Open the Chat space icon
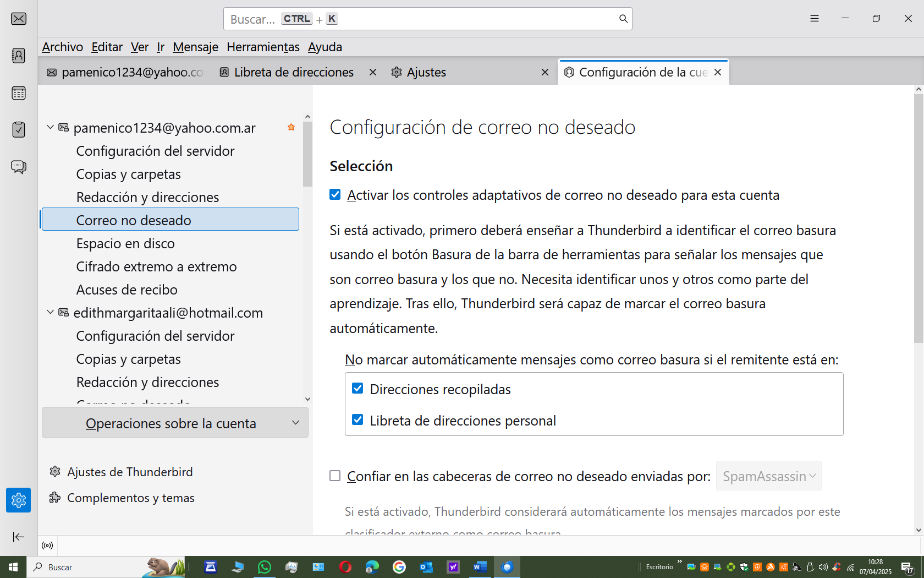This screenshot has height=578, width=924. pos(19,167)
